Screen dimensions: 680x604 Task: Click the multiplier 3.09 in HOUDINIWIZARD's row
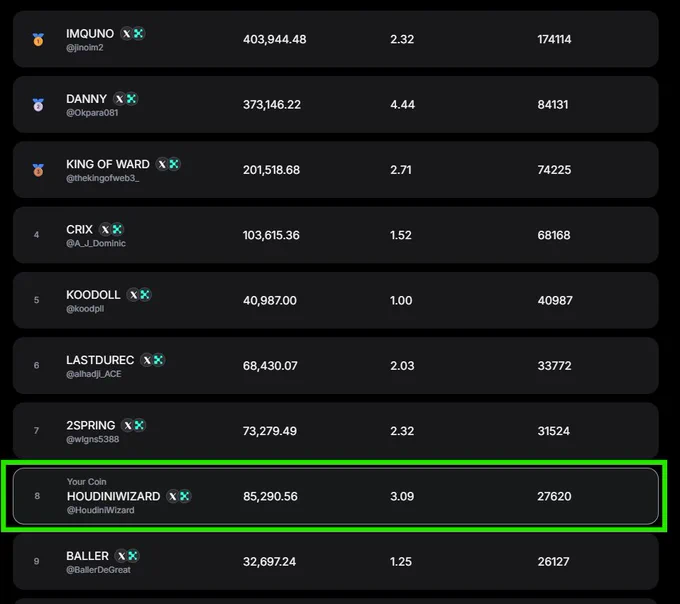tap(402, 496)
